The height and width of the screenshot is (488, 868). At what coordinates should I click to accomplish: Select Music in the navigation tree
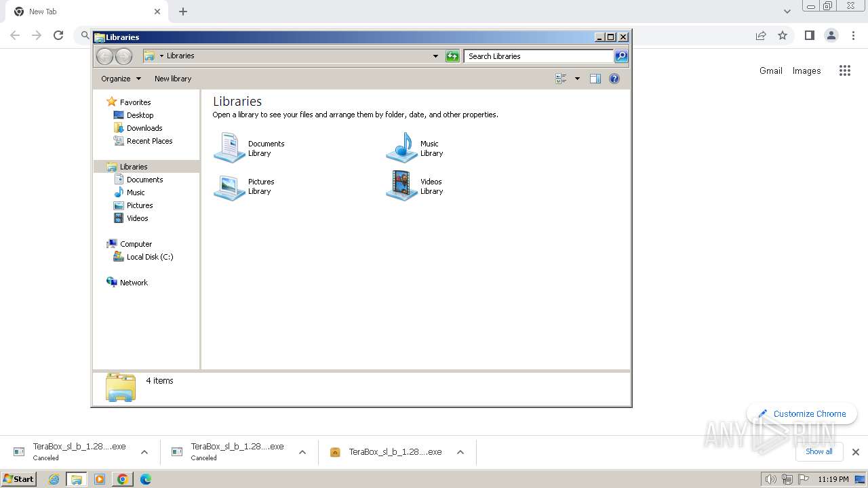tap(136, 192)
